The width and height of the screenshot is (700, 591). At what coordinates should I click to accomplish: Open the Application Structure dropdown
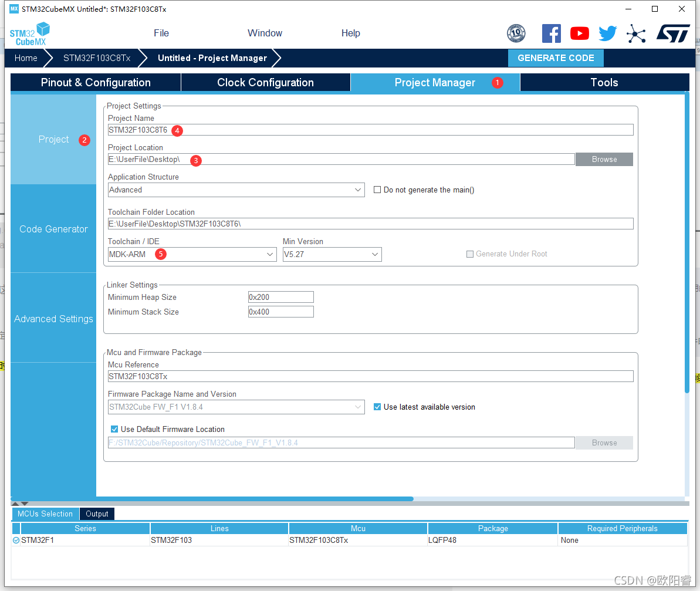236,190
